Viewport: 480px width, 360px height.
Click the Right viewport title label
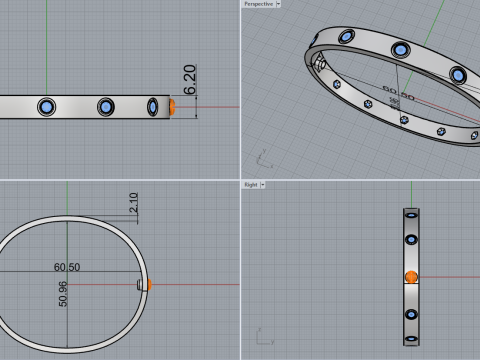pos(251,185)
